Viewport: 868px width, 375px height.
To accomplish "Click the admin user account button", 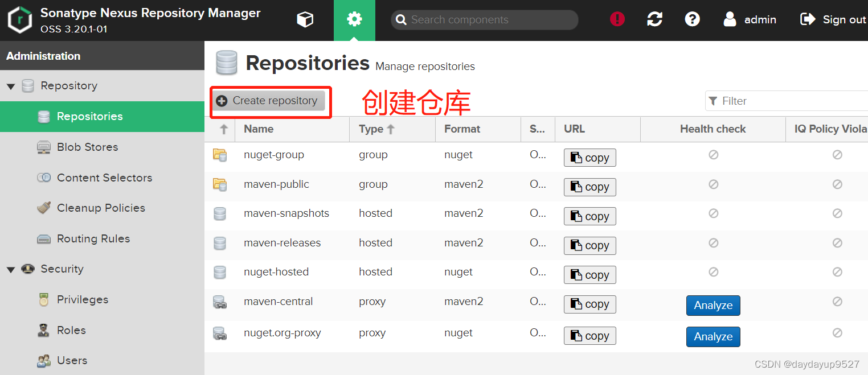I will [x=750, y=19].
